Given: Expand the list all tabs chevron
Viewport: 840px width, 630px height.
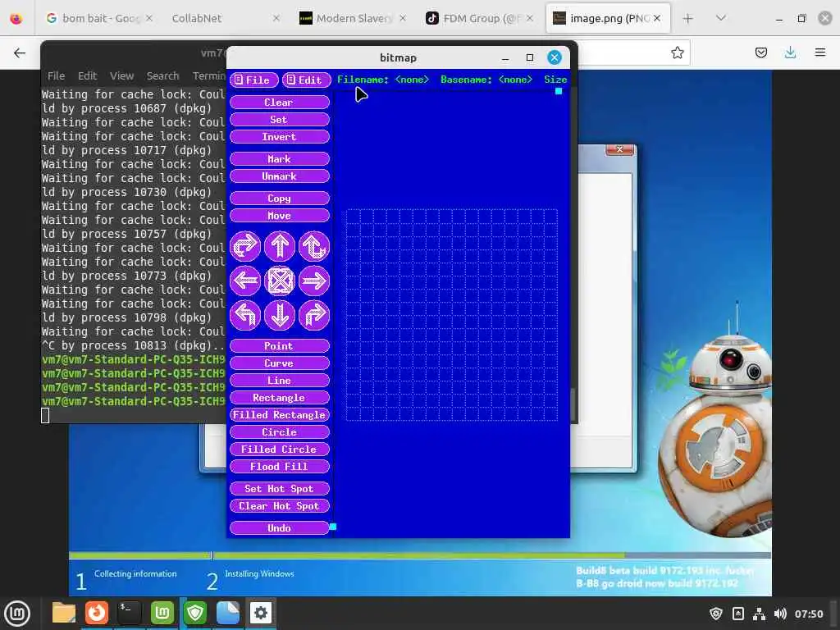Looking at the screenshot, I should [x=721, y=18].
